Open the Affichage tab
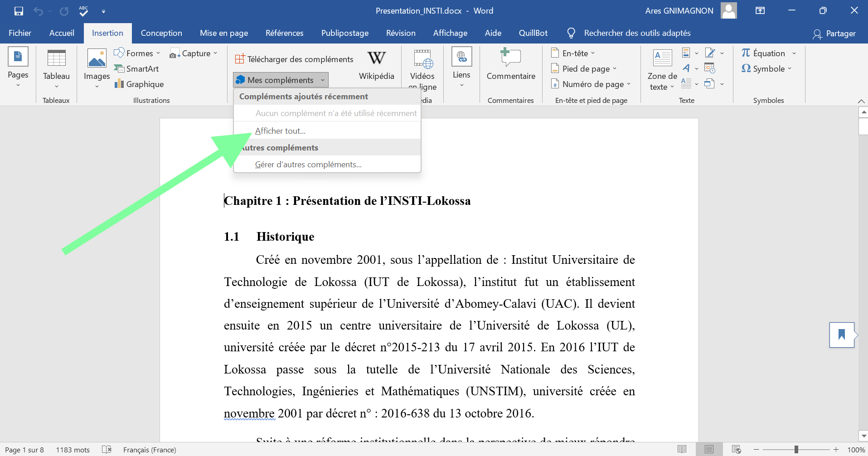The width and height of the screenshot is (868, 456). pyautogui.click(x=450, y=33)
